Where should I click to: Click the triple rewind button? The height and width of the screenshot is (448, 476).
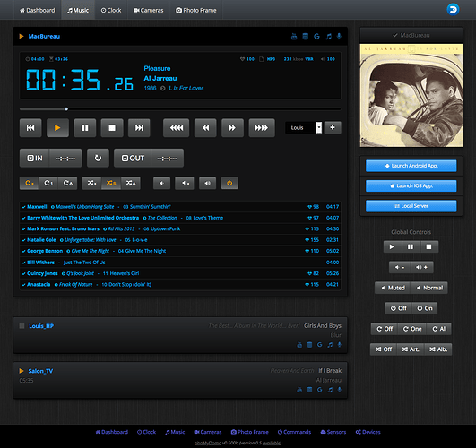coord(176,128)
